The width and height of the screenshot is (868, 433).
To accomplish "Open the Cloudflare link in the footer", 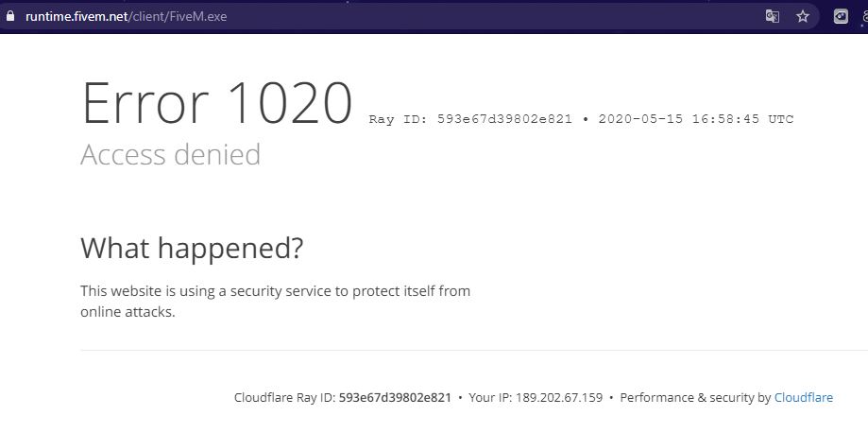I will (803, 397).
